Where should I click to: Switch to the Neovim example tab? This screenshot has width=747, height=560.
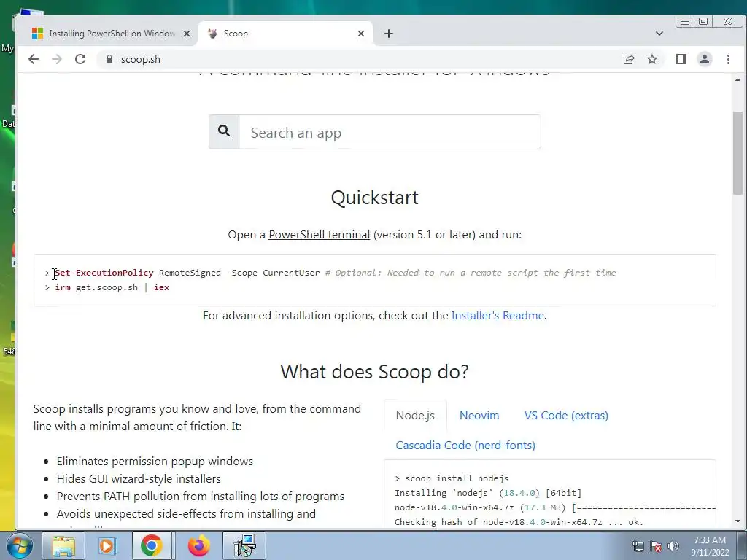pyautogui.click(x=479, y=415)
